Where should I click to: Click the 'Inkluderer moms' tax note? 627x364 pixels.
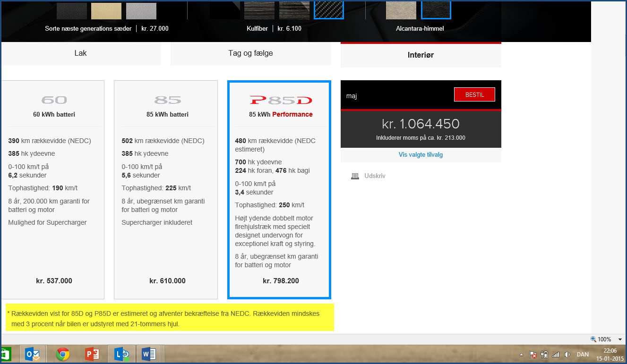click(421, 138)
